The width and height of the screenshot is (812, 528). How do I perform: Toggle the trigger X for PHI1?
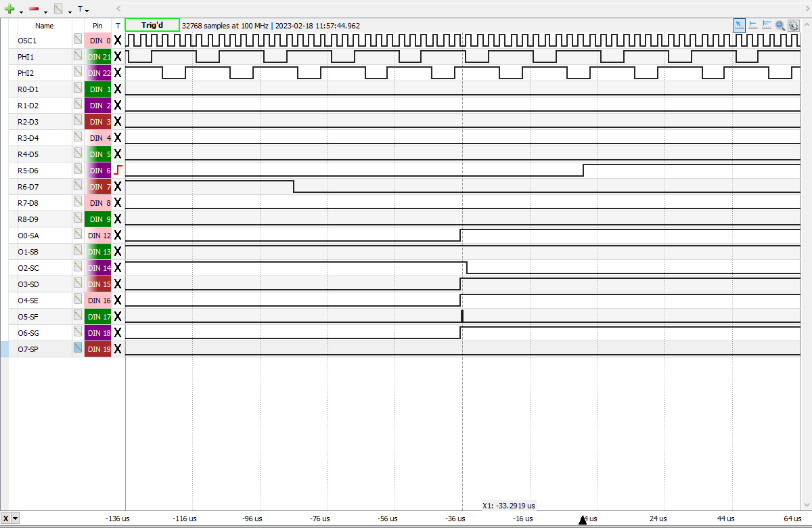[118, 57]
